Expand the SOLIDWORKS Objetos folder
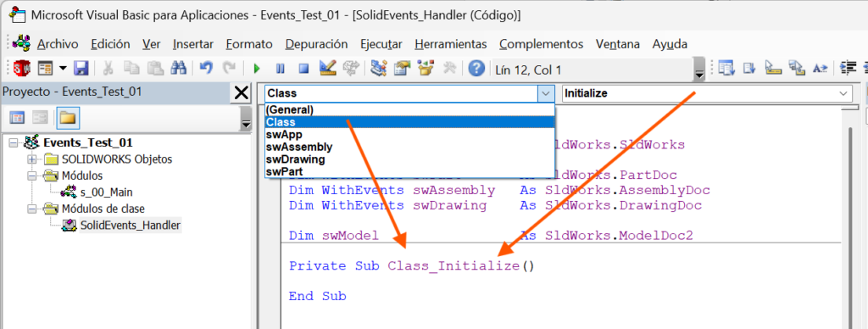The image size is (868, 329). [32, 159]
